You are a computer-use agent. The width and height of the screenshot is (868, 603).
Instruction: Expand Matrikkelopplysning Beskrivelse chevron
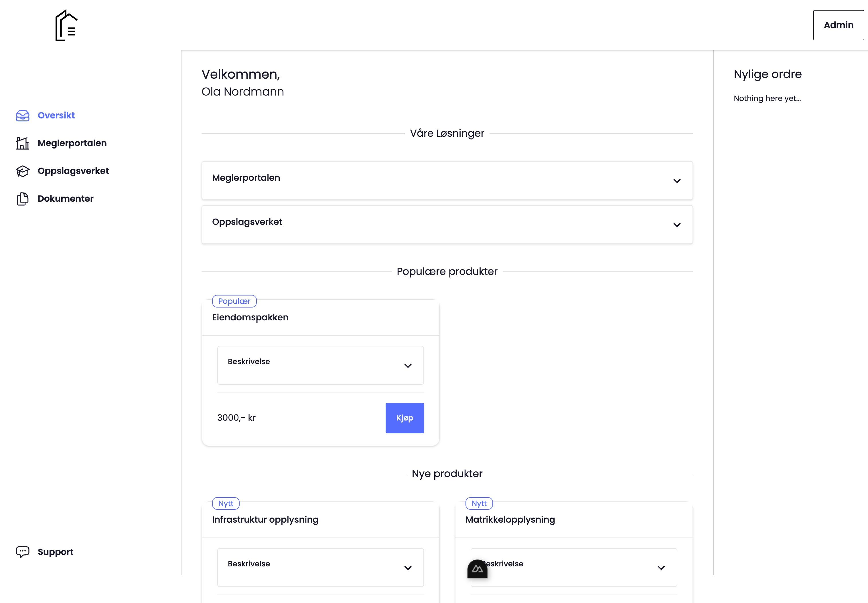(x=661, y=568)
